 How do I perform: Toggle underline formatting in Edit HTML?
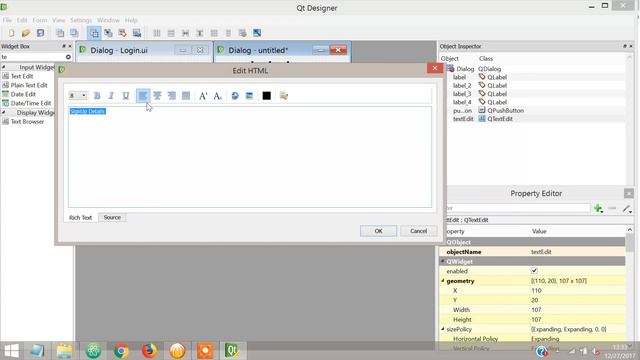coord(126,96)
